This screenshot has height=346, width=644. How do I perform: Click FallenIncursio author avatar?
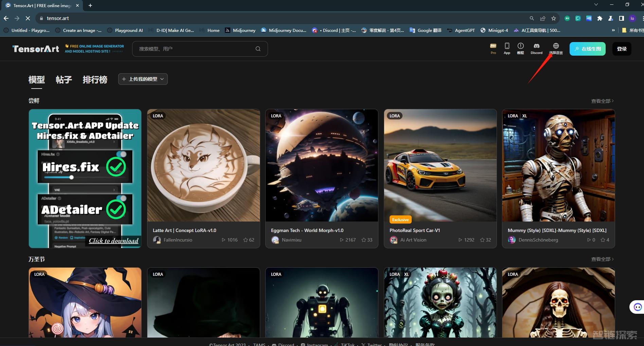coord(157,240)
